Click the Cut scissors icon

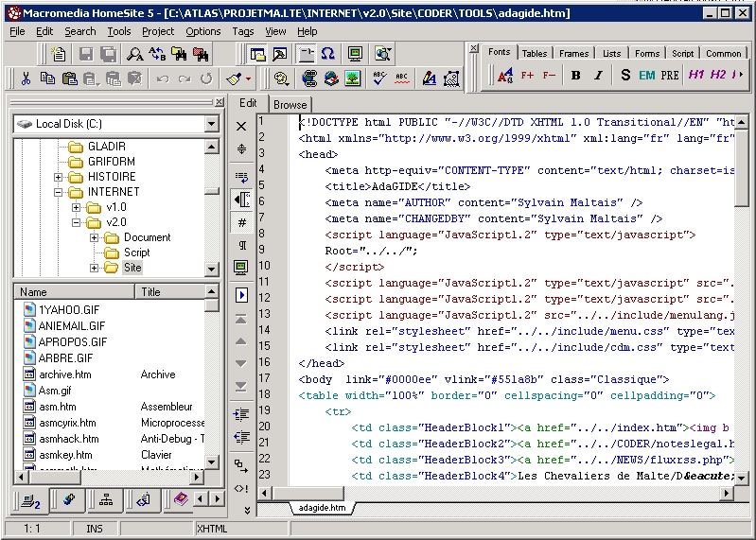pyautogui.click(x=26, y=78)
